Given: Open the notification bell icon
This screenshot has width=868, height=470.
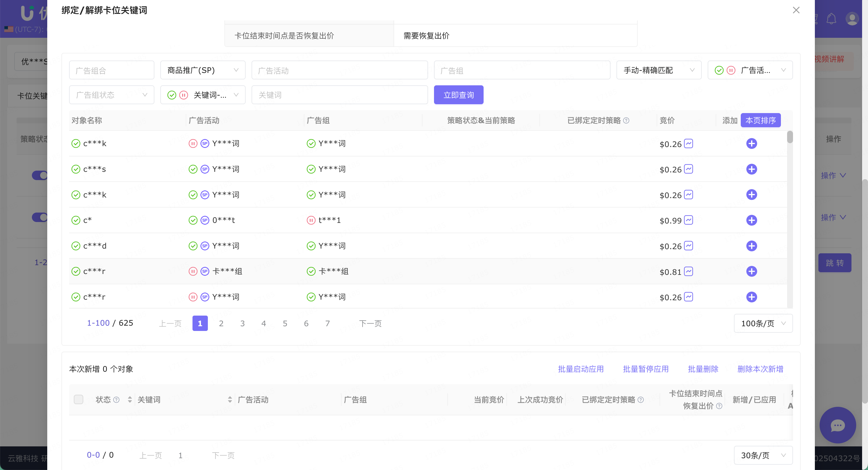Looking at the screenshot, I should [x=831, y=19].
